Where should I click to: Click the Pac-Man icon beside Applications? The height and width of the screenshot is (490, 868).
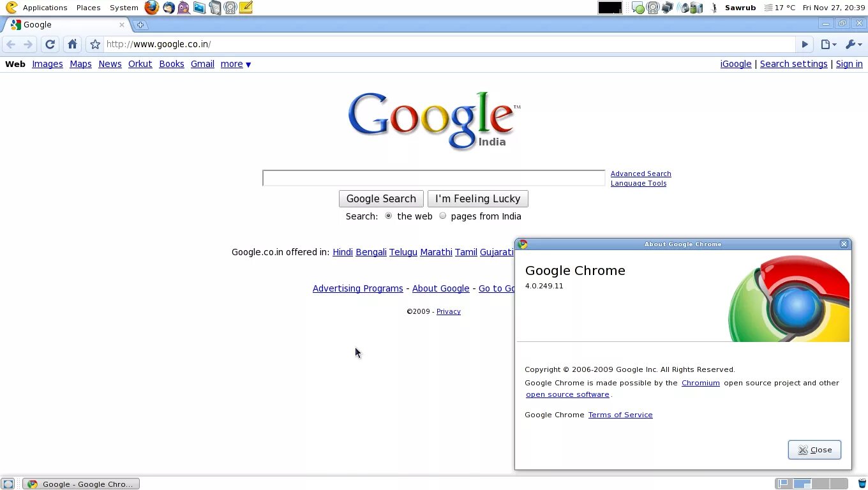tap(11, 8)
